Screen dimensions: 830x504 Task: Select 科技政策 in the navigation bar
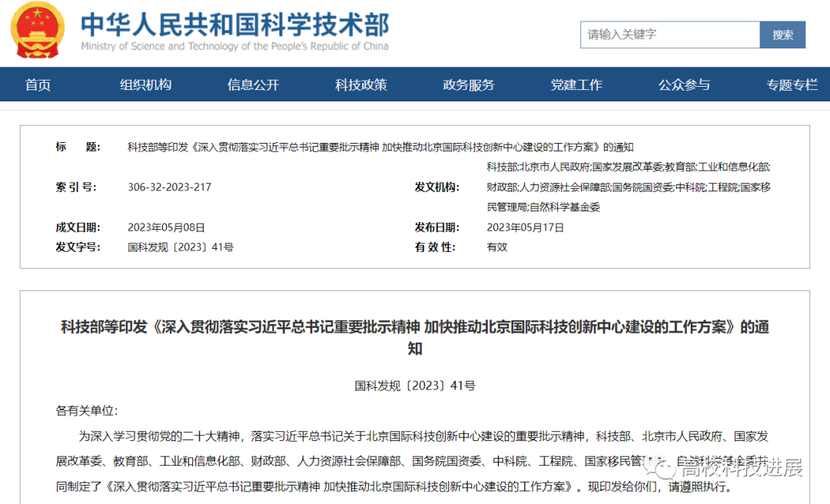(x=360, y=85)
